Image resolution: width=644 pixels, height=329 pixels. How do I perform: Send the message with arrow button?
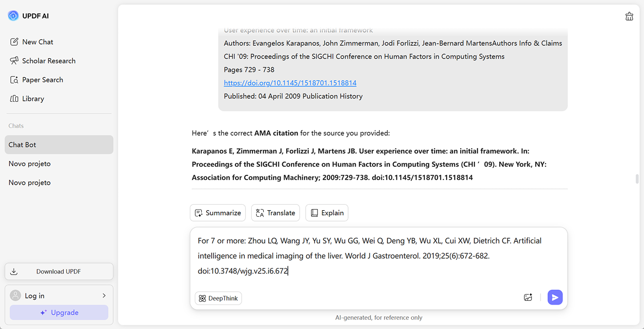[555, 297]
